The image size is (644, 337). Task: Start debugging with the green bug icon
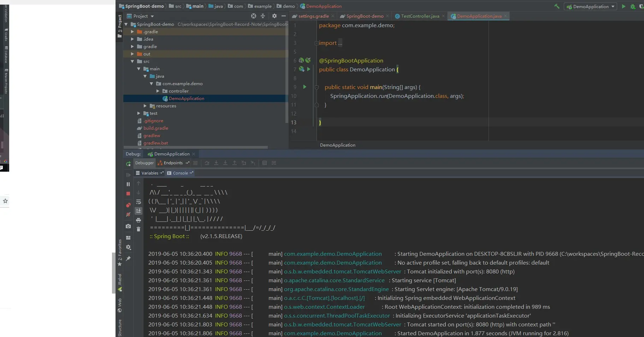633,6
